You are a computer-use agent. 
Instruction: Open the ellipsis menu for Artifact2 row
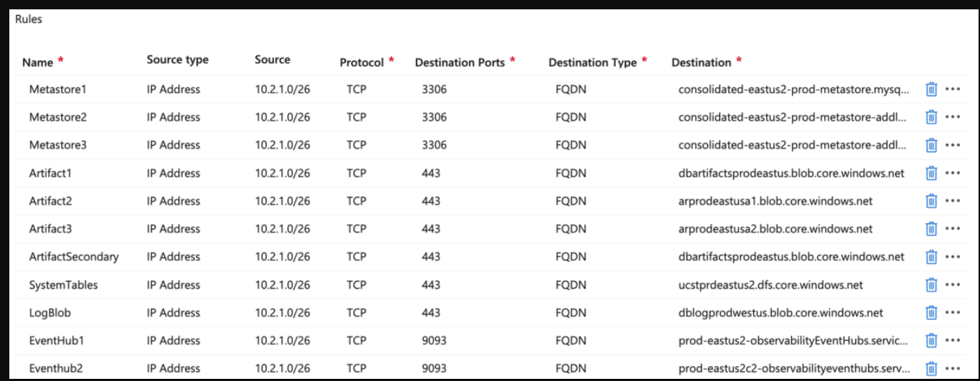[x=953, y=201]
